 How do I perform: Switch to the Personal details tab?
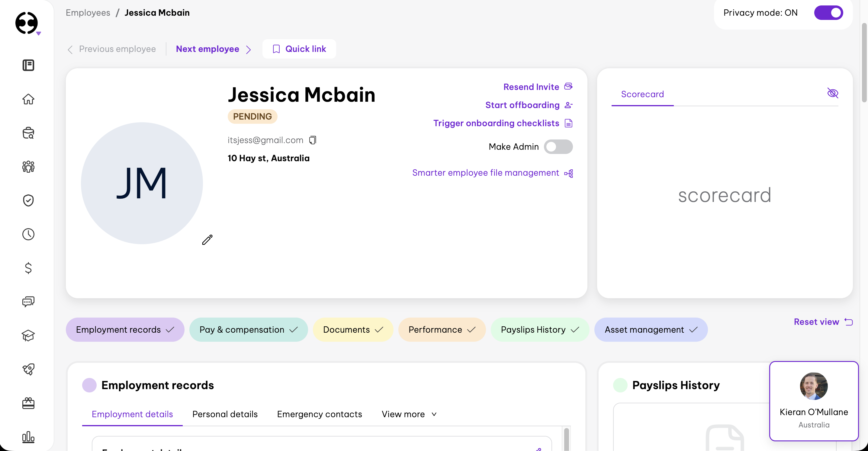point(225,414)
